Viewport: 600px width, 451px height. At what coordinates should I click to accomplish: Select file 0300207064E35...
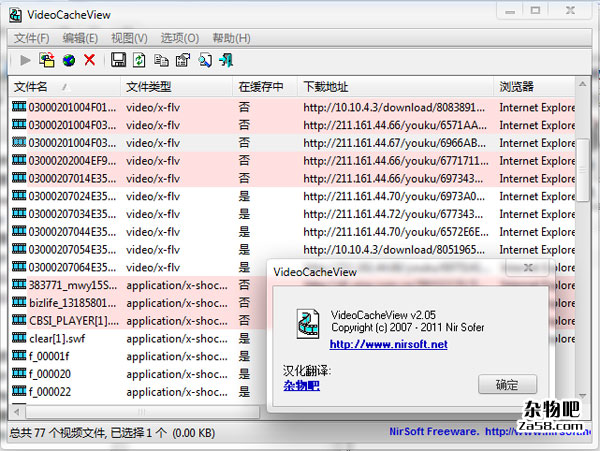pos(72,267)
